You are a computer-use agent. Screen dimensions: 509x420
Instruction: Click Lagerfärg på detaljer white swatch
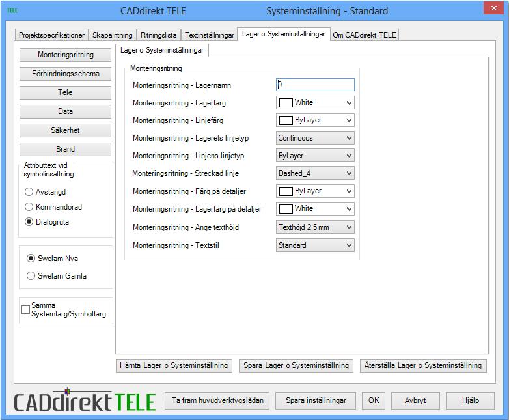click(286, 208)
